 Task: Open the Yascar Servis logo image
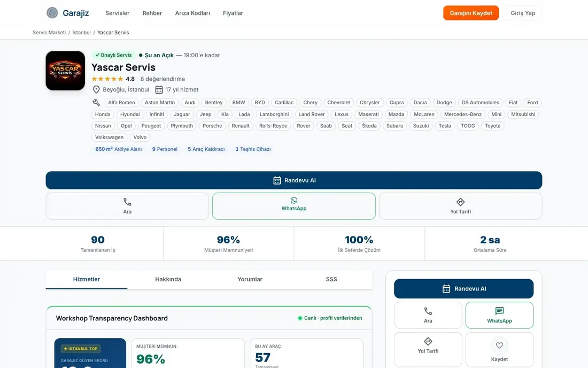[65, 71]
